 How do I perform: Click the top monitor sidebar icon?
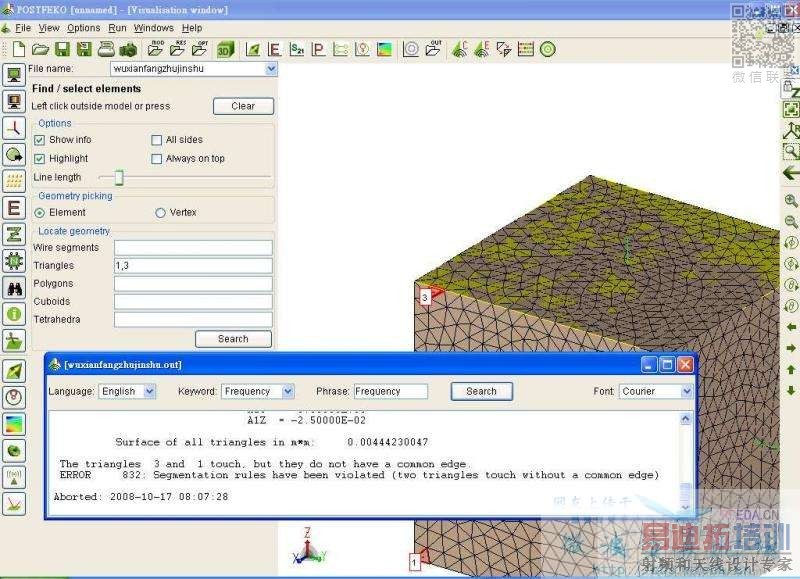pos(14,75)
